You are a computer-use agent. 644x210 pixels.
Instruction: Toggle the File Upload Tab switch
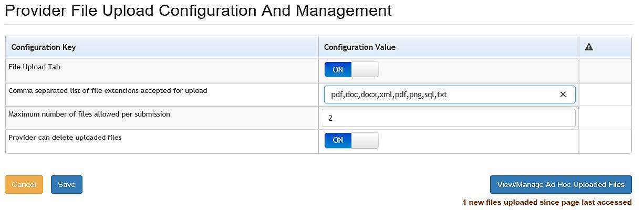tap(351, 69)
